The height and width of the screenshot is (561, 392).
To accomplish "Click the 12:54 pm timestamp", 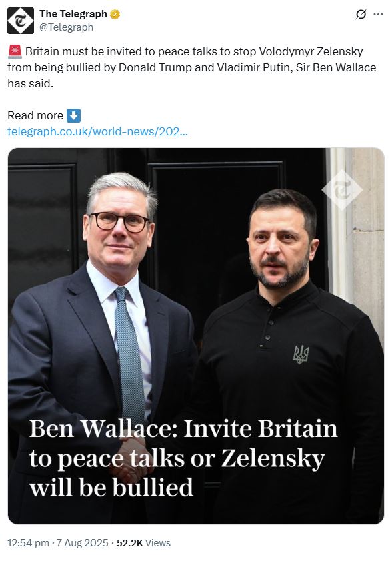I will click(28, 543).
